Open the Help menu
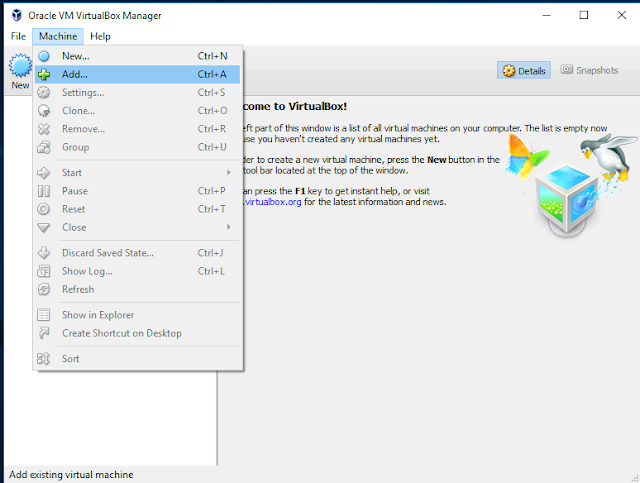The image size is (640, 483). (100, 36)
